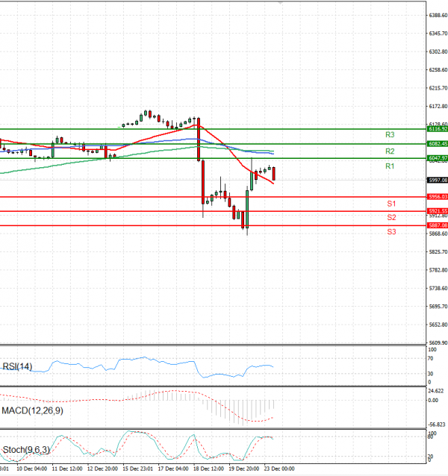This screenshot has width=448, height=476.
Task: Click the 6215.70 price axis value
Action: pyautogui.click(x=438, y=88)
